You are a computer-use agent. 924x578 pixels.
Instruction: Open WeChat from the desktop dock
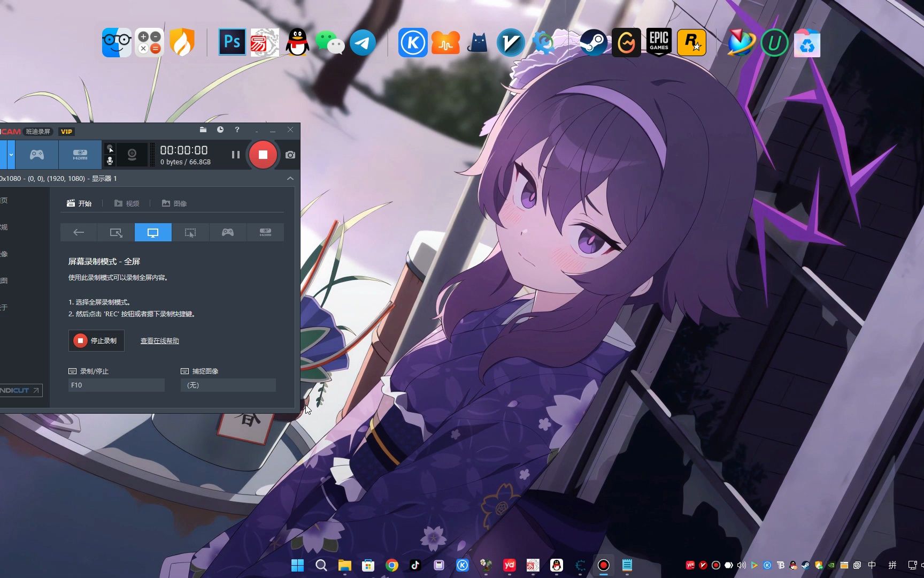(x=329, y=42)
